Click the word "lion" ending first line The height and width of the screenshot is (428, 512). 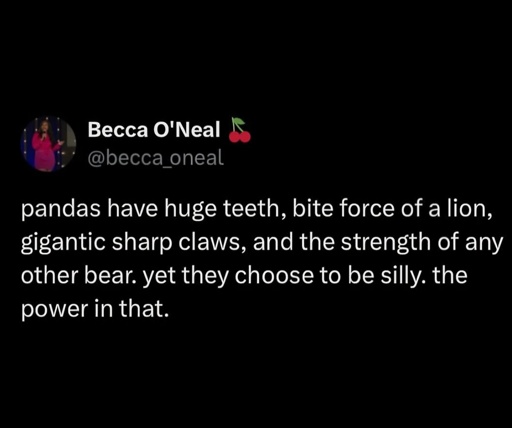466,208
